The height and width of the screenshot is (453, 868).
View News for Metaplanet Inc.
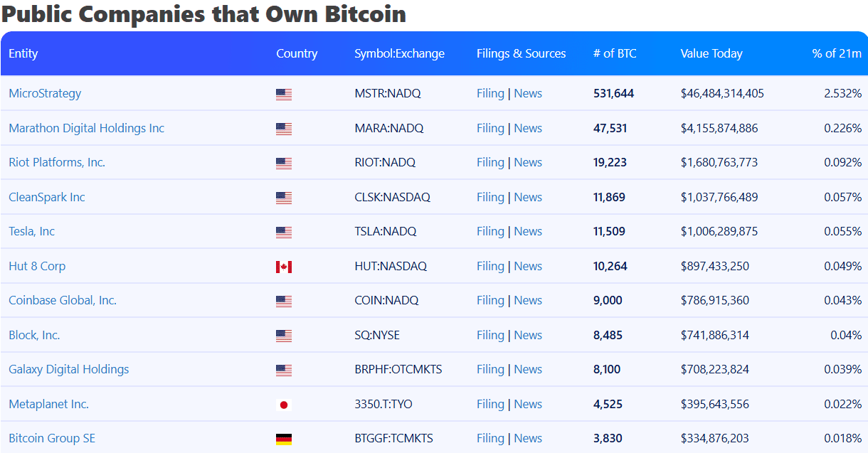pyautogui.click(x=528, y=403)
